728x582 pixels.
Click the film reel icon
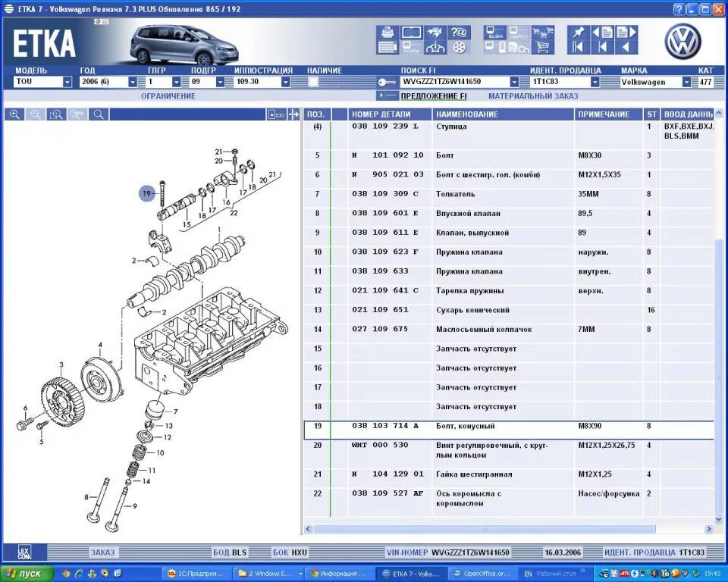point(459,47)
